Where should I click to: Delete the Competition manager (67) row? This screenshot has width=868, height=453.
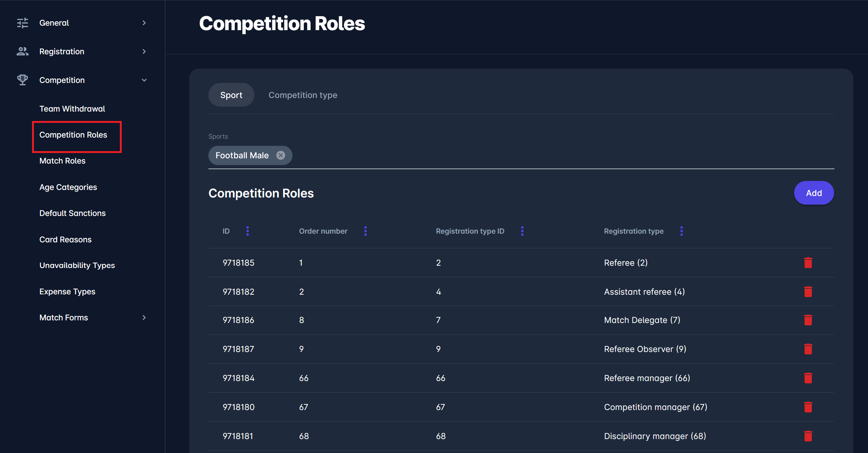[x=808, y=407]
